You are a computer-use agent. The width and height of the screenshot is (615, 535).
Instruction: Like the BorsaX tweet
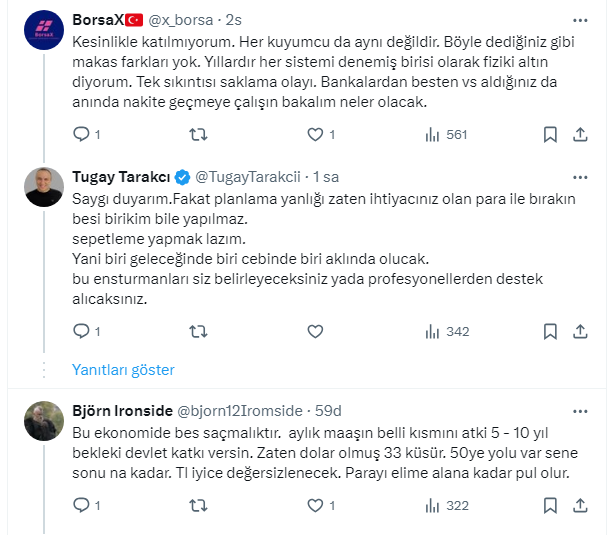315,135
